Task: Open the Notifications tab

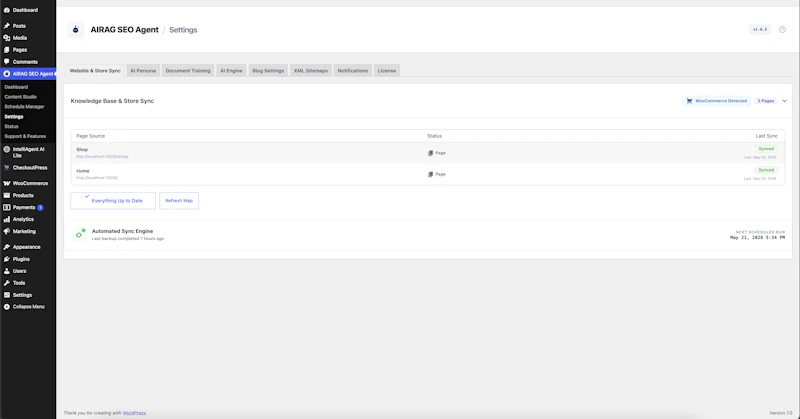Action: (353, 71)
